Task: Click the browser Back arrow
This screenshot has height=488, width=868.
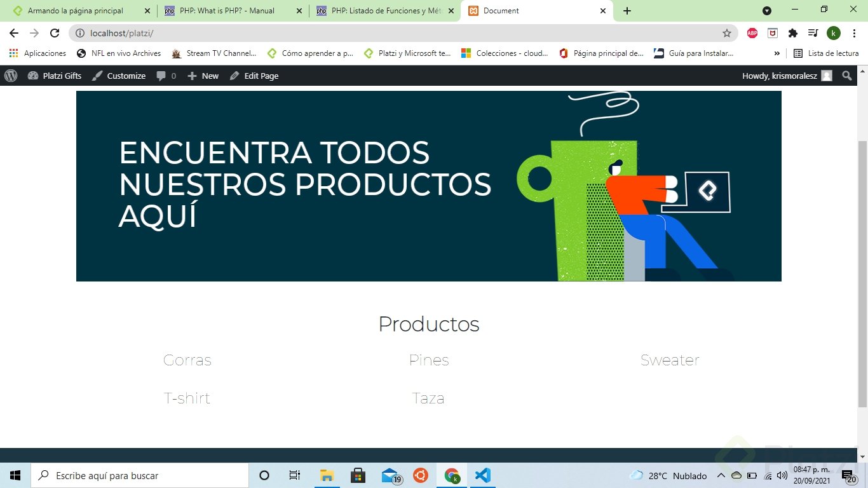Action: pyautogui.click(x=14, y=33)
